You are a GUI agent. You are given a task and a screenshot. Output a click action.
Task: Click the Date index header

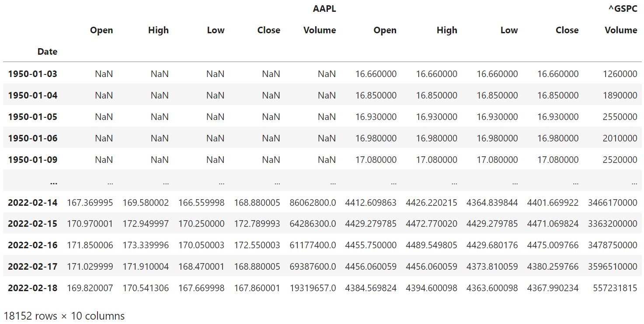click(x=47, y=52)
